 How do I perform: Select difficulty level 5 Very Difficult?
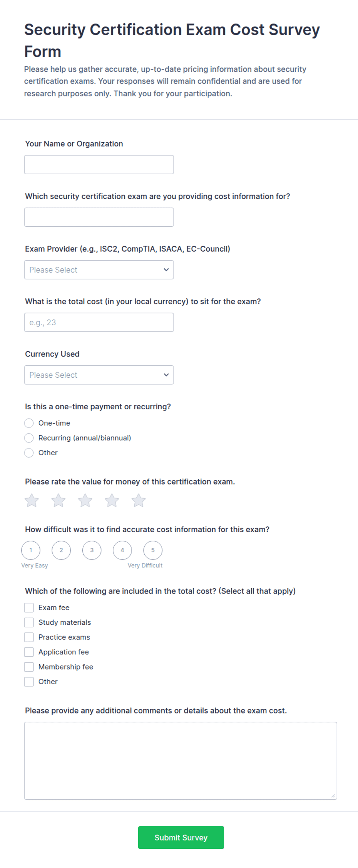[x=153, y=550]
